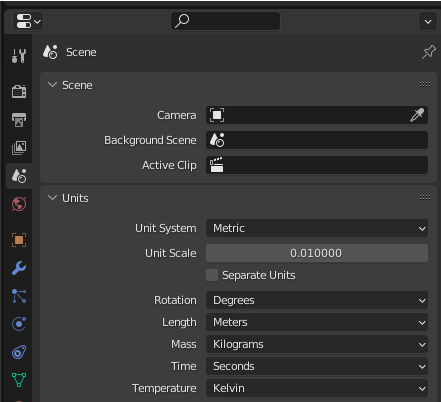Click the Background Scene field
The image size is (441, 402).
click(317, 140)
